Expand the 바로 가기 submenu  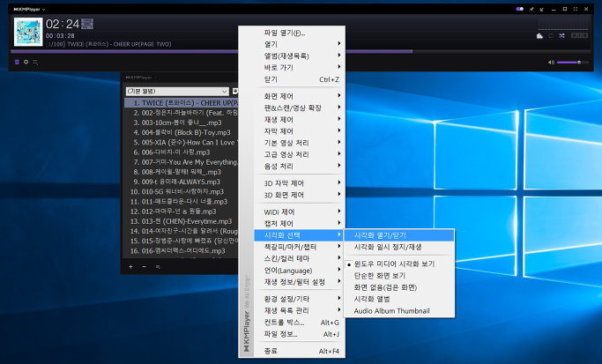(300, 68)
